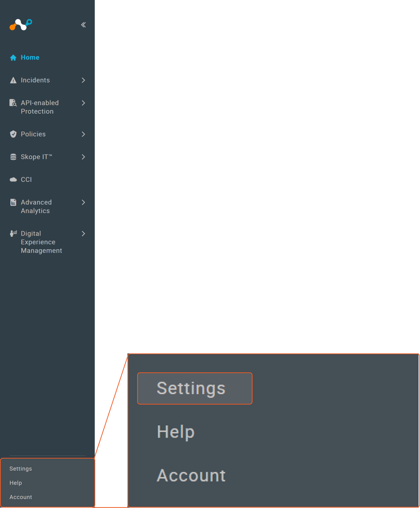Select Skope IT in the sidebar
Viewport: 420px width, 508px height.
[36, 157]
